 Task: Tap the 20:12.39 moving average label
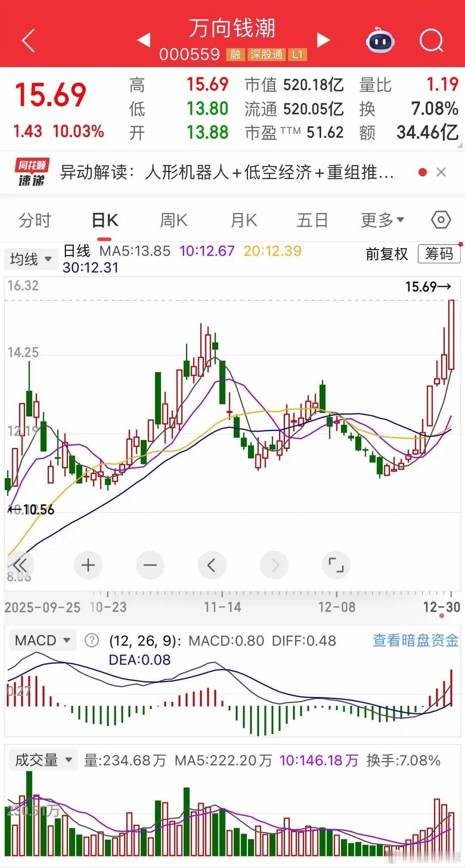coord(273,251)
